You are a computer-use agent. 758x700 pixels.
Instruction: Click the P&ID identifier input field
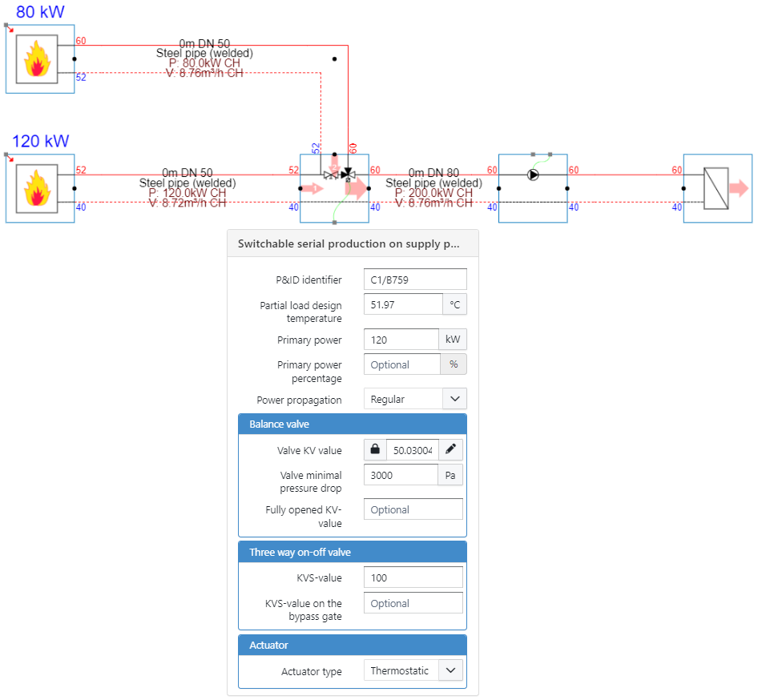[x=414, y=280]
